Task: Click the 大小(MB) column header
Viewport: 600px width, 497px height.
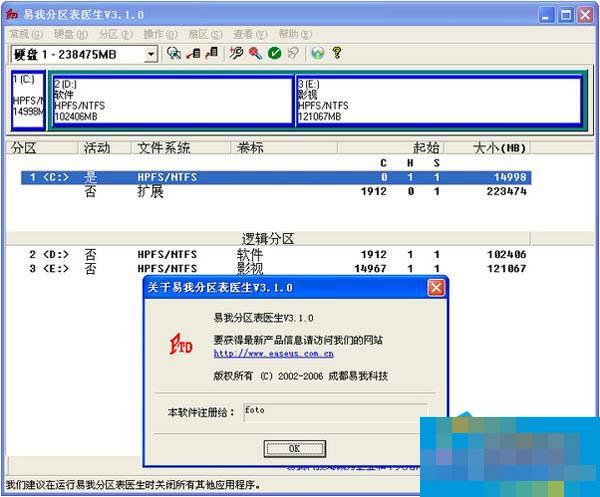Action: 488,148
